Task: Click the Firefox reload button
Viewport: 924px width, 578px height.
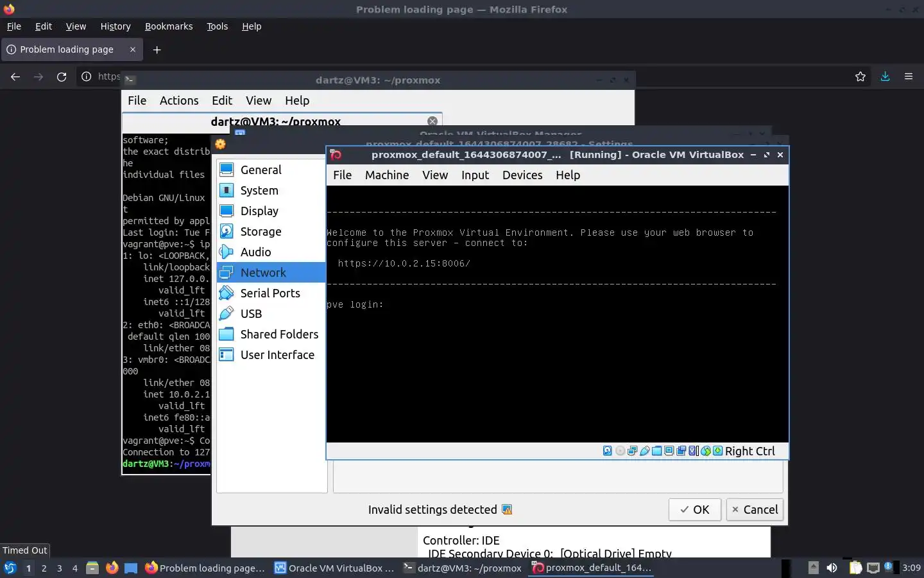Action: [62, 76]
